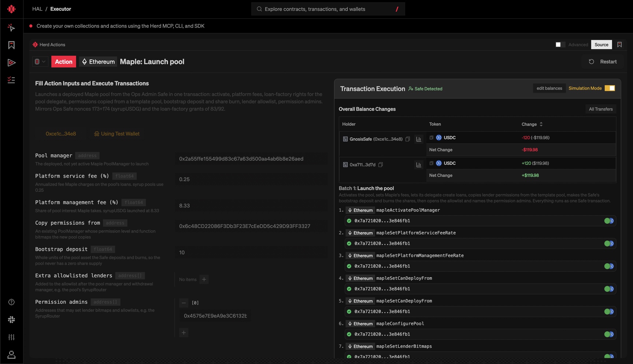The height and width of the screenshot is (364, 633).
Task: Go to the Executor breadcrumb
Action: coord(60,9)
